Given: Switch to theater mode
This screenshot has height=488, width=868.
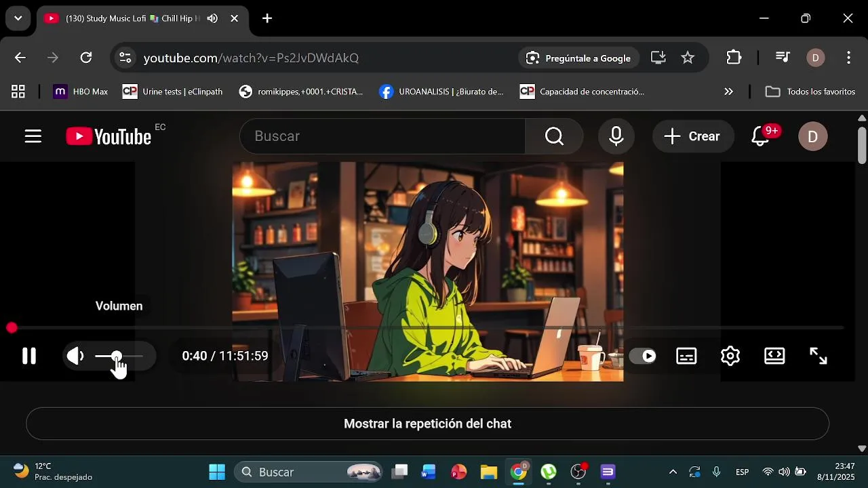Looking at the screenshot, I should [x=774, y=356].
